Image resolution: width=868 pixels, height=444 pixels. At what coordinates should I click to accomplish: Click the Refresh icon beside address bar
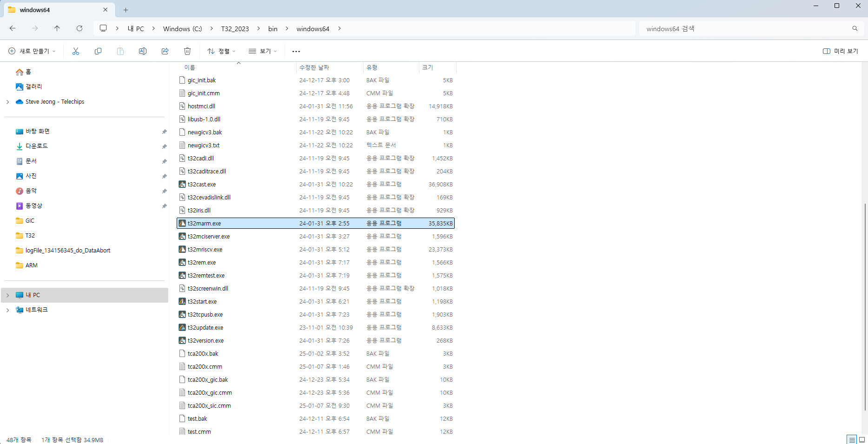point(80,28)
